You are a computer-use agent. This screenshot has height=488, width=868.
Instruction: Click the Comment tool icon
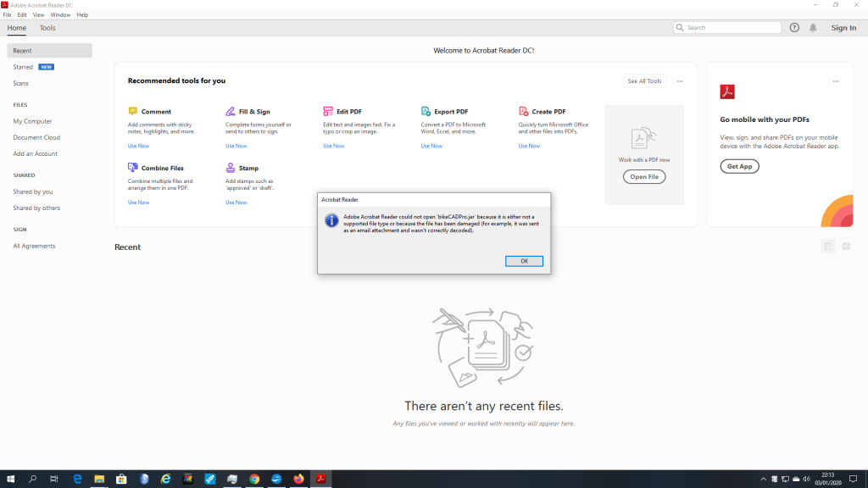point(133,111)
